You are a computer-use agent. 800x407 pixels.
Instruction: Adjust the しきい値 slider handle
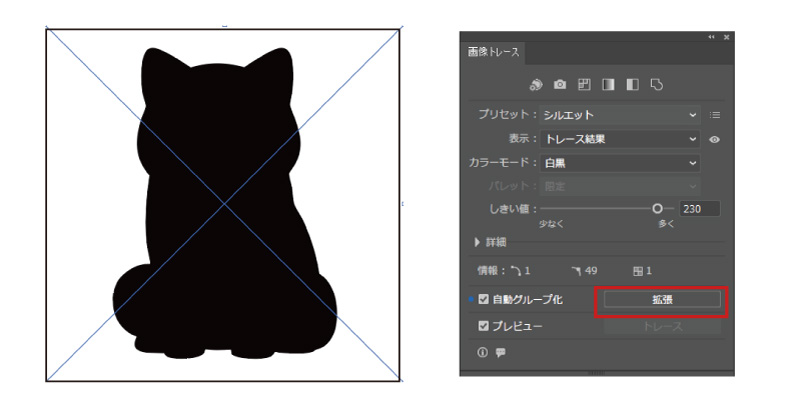[x=657, y=209]
